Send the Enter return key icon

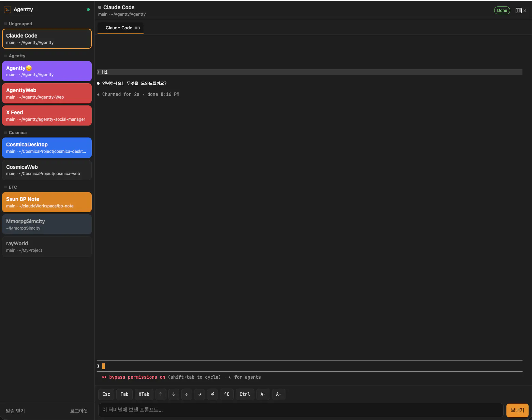(212, 394)
